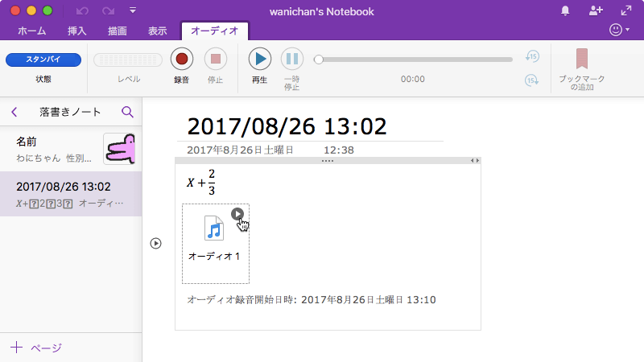Click the paragraph play marker left of note

[x=155, y=244]
